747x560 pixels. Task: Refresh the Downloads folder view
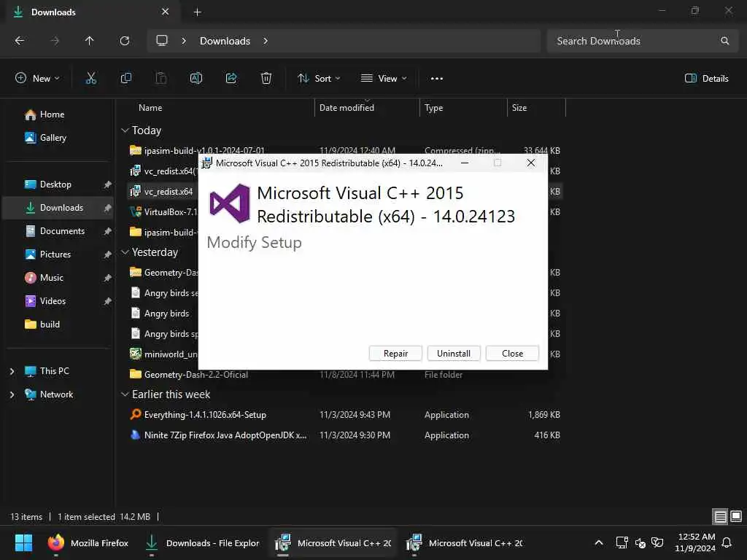(125, 41)
